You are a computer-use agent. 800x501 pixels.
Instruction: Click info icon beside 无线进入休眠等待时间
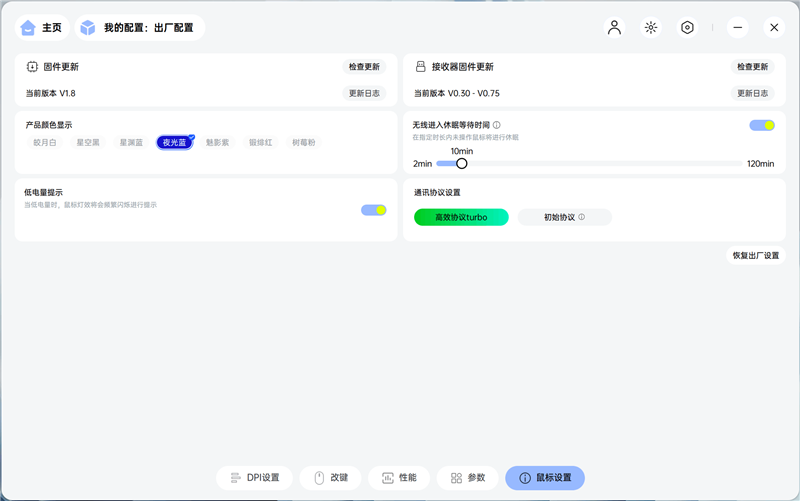pyautogui.click(x=496, y=125)
